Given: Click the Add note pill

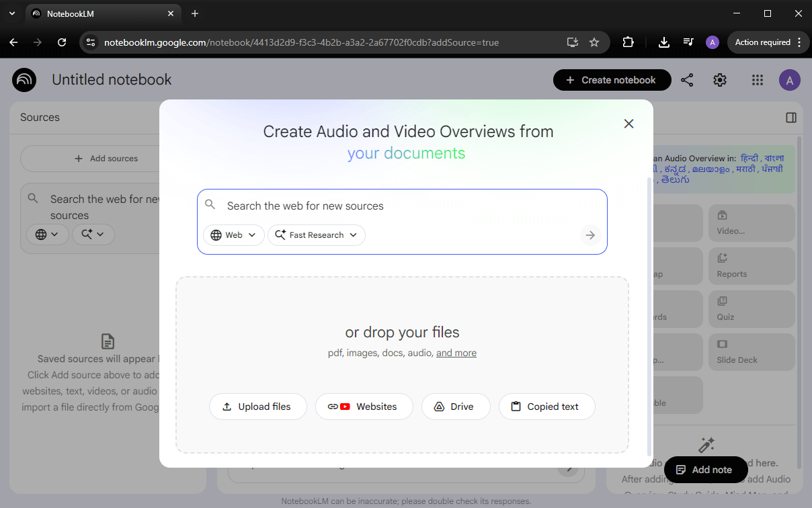Looking at the screenshot, I should [705, 470].
